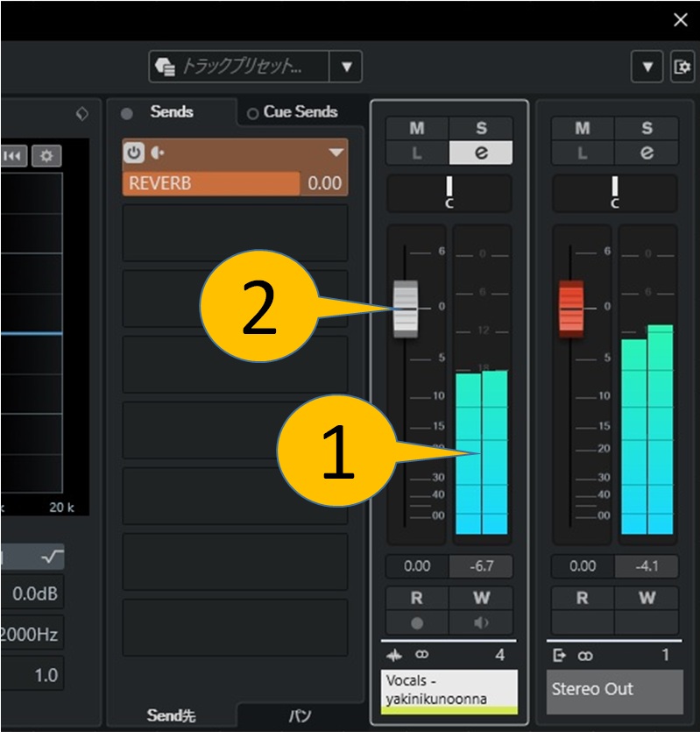This screenshot has width=700, height=732.
Task: Mute the Stereo Out channel
Action: click(583, 129)
